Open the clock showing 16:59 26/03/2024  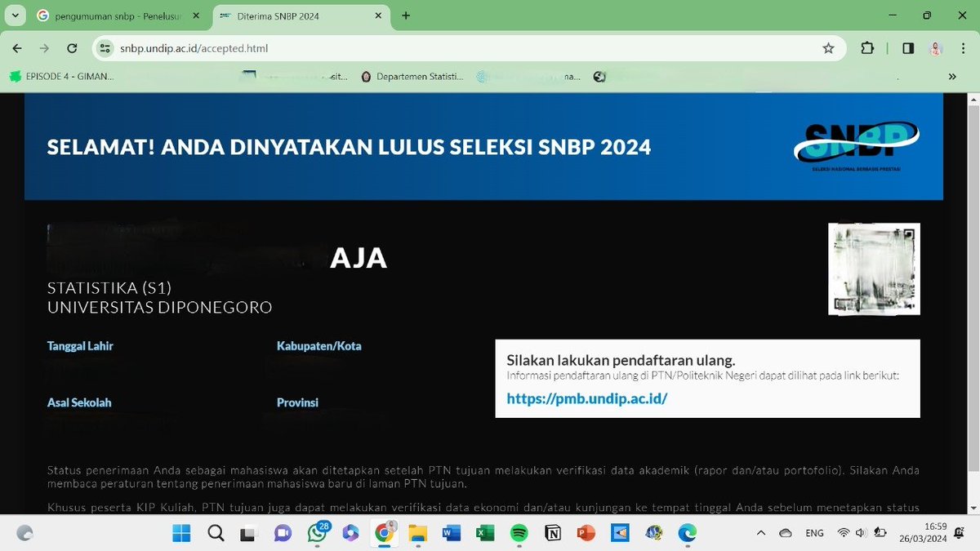[924, 533]
